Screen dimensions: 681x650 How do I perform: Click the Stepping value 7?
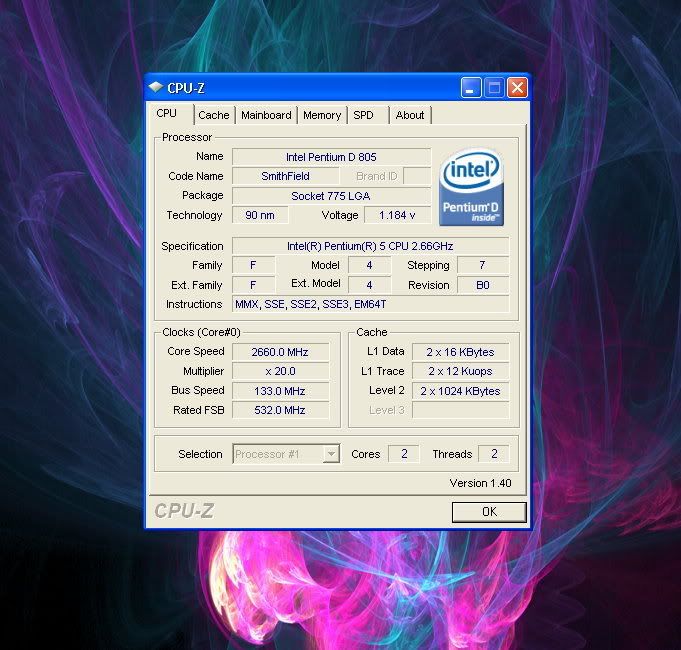pos(483,265)
